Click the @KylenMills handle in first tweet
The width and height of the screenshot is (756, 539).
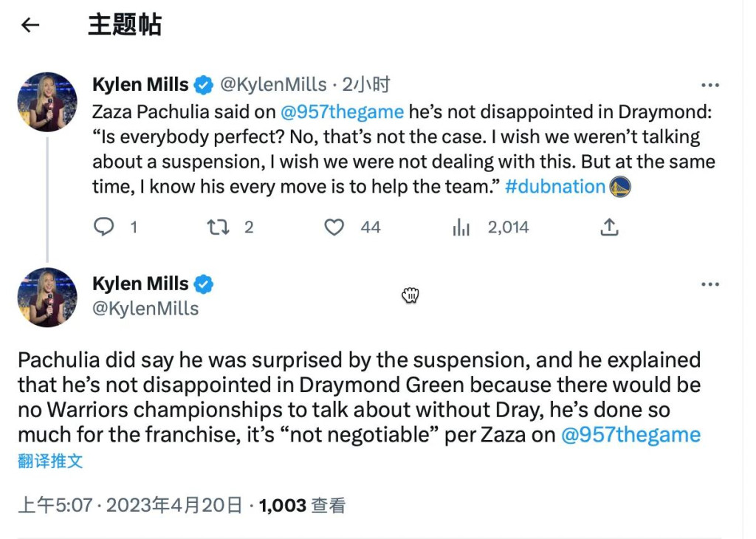pos(273,85)
